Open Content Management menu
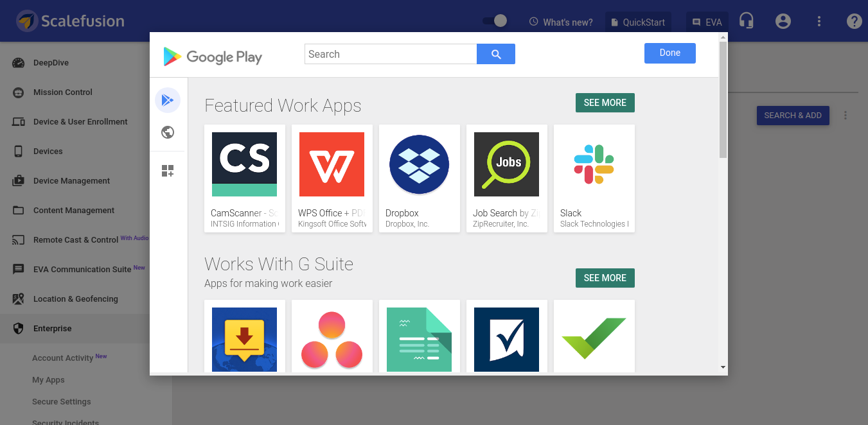This screenshot has width=868, height=425. tap(74, 211)
